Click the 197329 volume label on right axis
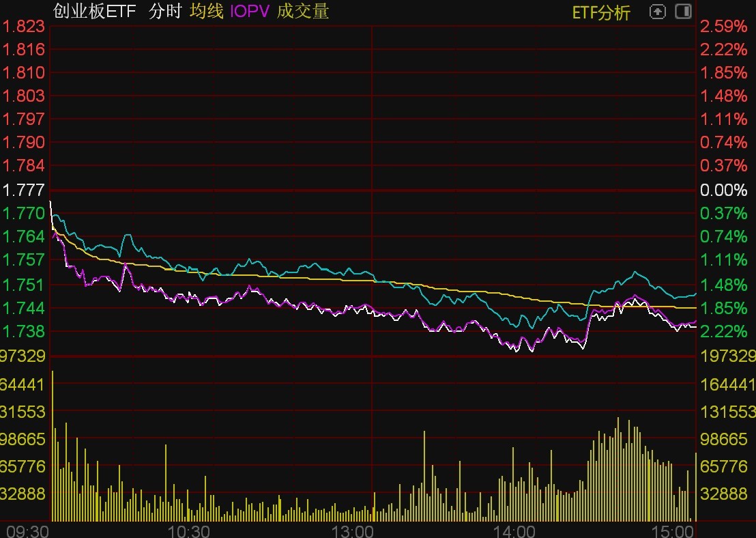Viewport: 756px width, 538px height. click(727, 356)
